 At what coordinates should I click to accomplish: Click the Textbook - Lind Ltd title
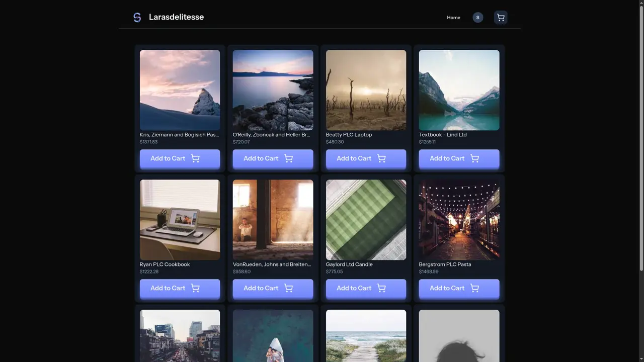click(442, 135)
